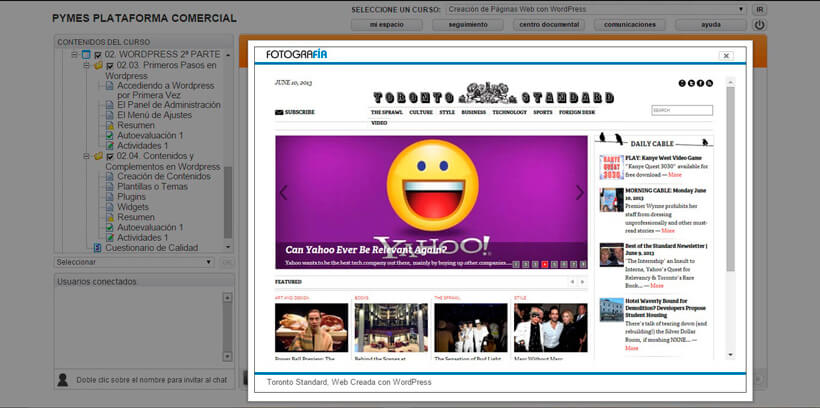This screenshot has width=820, height=408.
Task: Open the ayuda menu
Action: pyautogui.click(x=711, y=25)
